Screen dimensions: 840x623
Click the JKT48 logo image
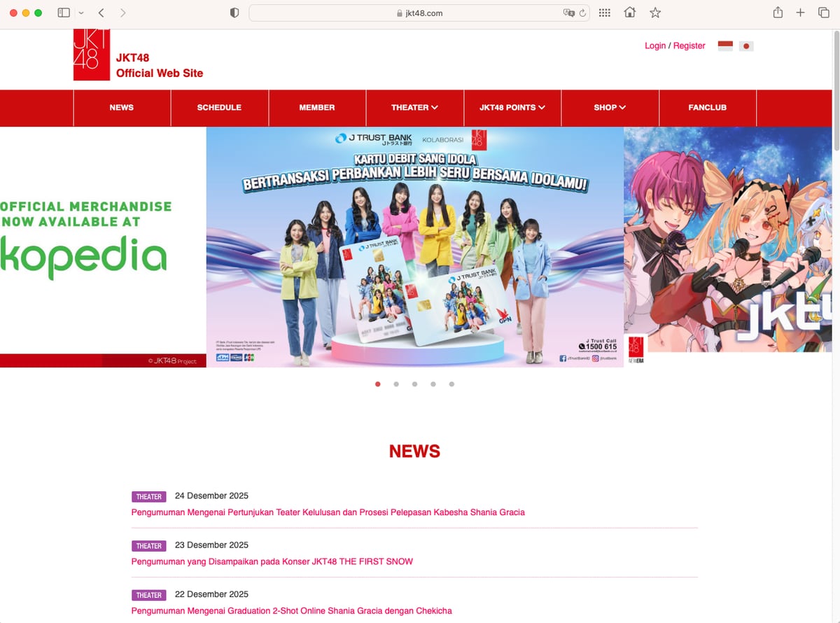[91, 55]
